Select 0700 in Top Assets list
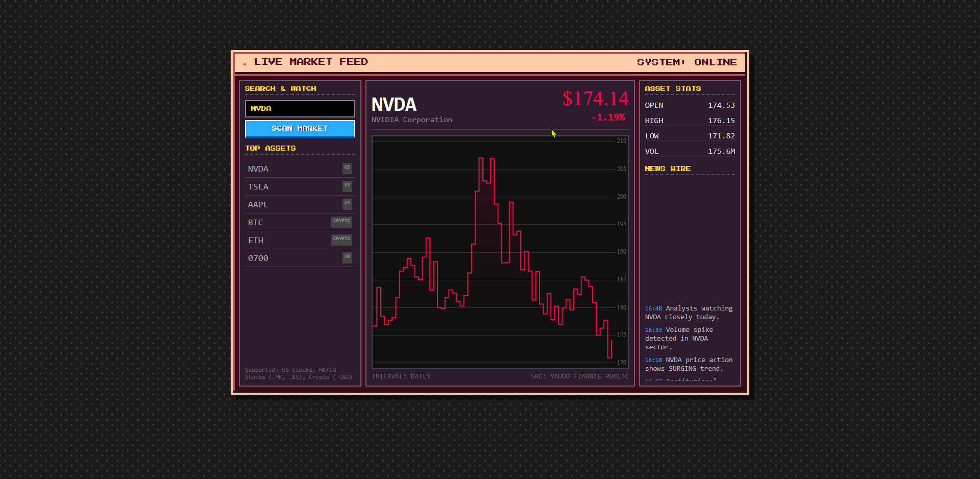The height and width of the screenshot is (479, 980). 300,258
